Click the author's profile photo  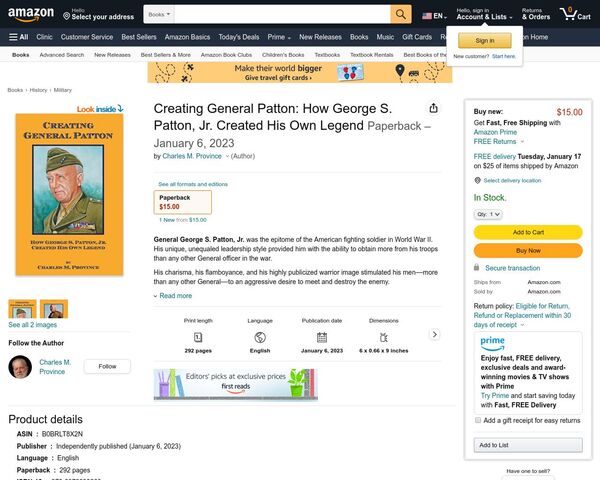(x=20, y=367)
